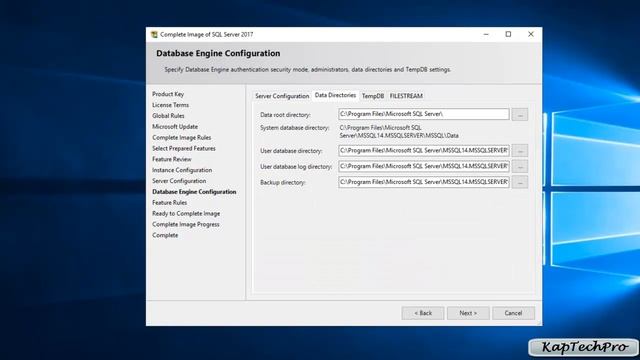
Task: Go back with the < Back button
Action: [x=423, y=313]
